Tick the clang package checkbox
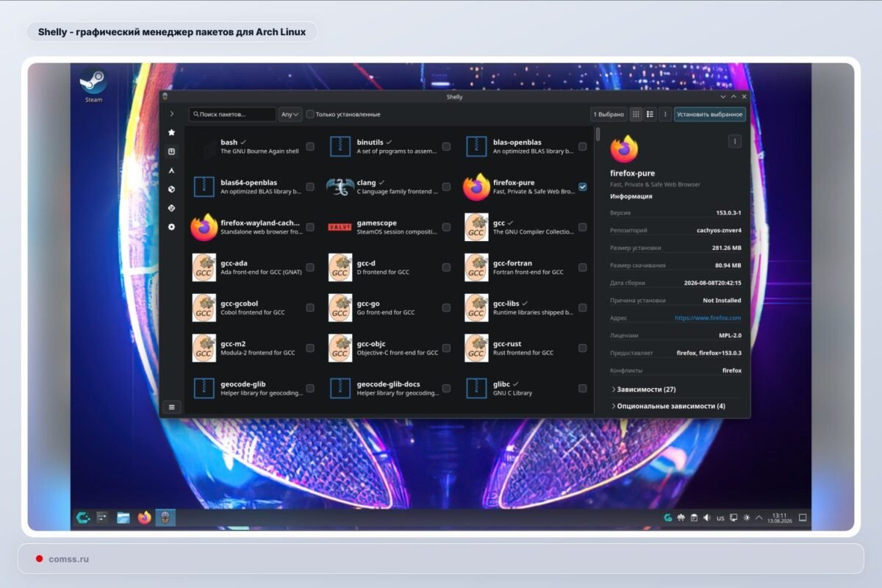Screen dimensions: 882x588 coord(446,187)
